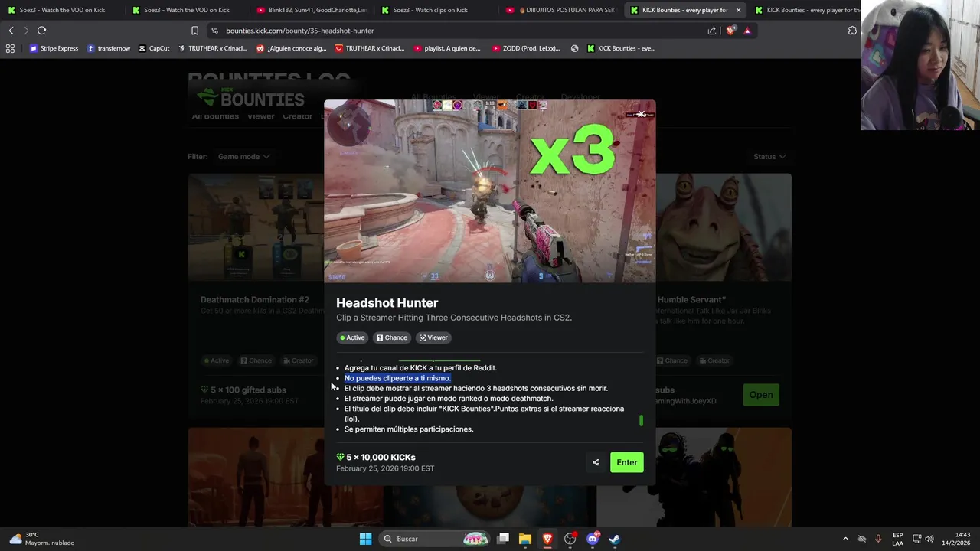Expand the Status filter dropdown
This screenshot has width=980, height=551.
pyautogui.click(x=769, y=156)
